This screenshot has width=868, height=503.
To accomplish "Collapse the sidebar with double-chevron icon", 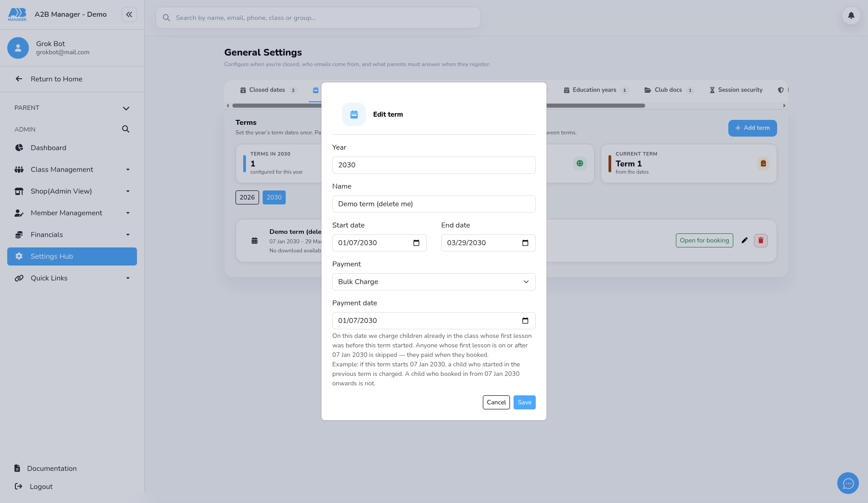I will pyautogui.click(x=129, y=14).
